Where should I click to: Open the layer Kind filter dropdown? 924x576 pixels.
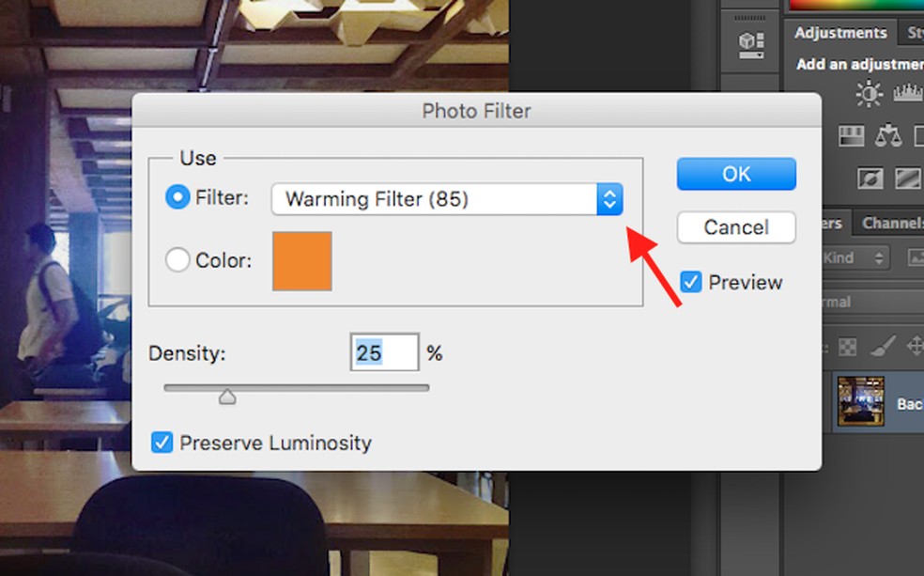click(x=855, y=257)
